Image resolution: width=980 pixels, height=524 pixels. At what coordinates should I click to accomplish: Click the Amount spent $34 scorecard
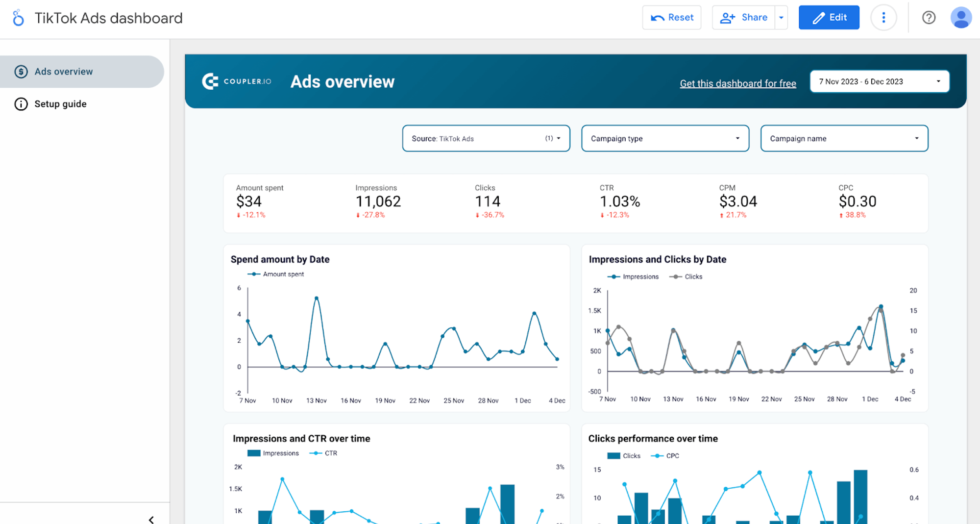[x=260, y=201]
